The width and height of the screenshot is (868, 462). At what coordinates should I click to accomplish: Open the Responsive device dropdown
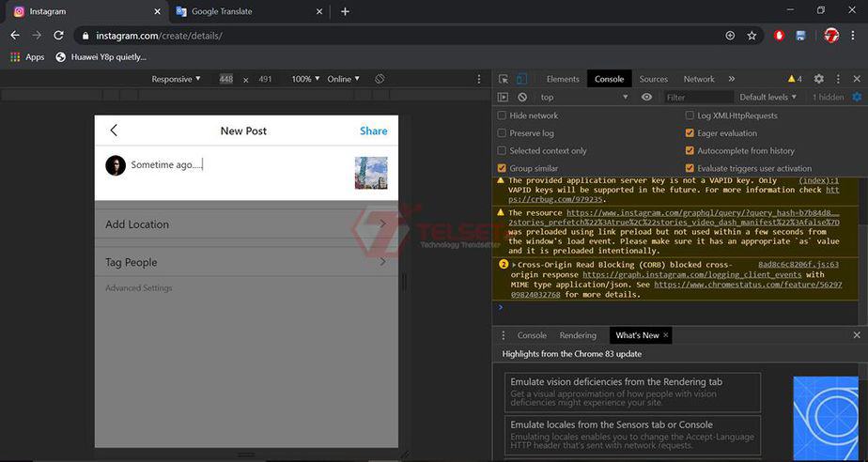point(176,80)
